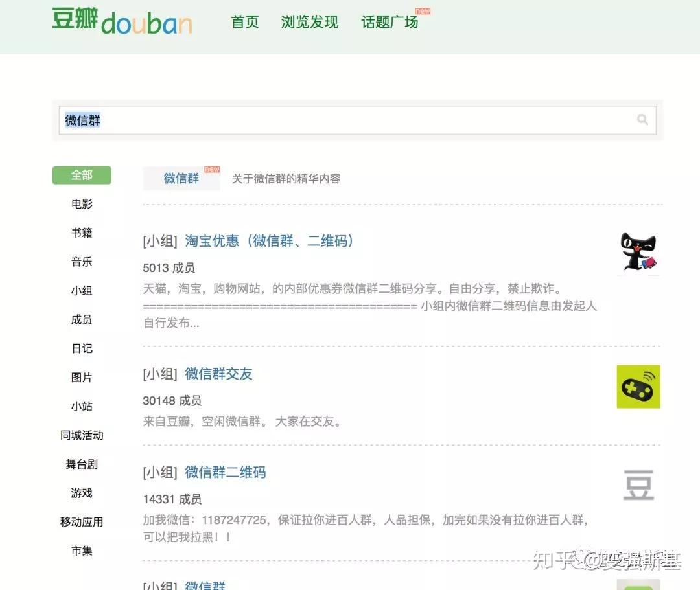Open the 微信群二维码 group page

tap(226, 473)
